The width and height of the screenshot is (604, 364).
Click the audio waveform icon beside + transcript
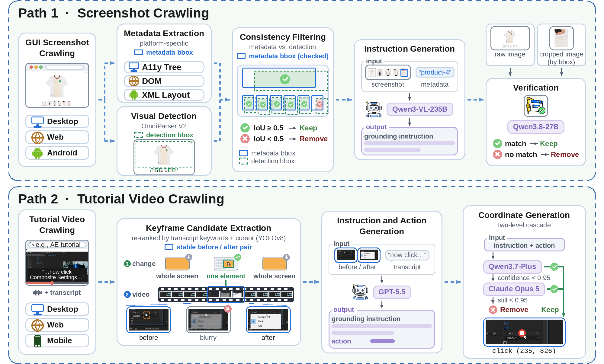point(37,292)
